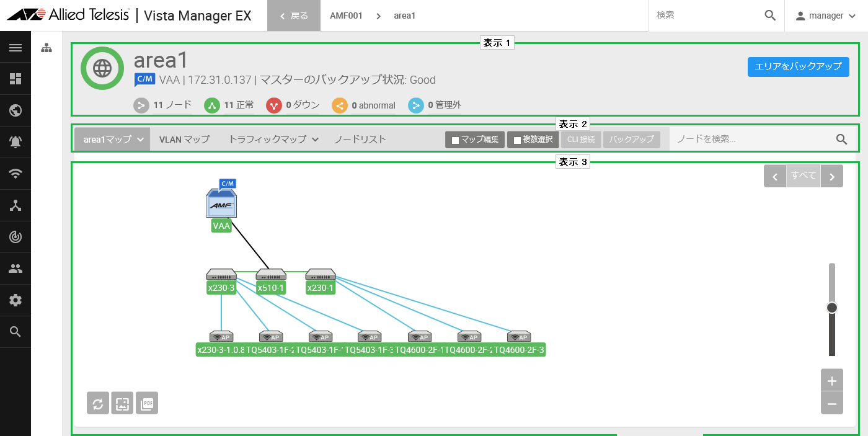
Task: Select the VAA AMF controller node icon
Action: (221, 205)
